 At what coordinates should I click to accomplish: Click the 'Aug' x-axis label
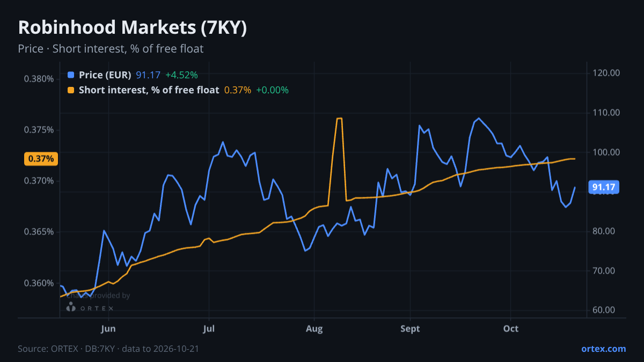coord(314,328)
